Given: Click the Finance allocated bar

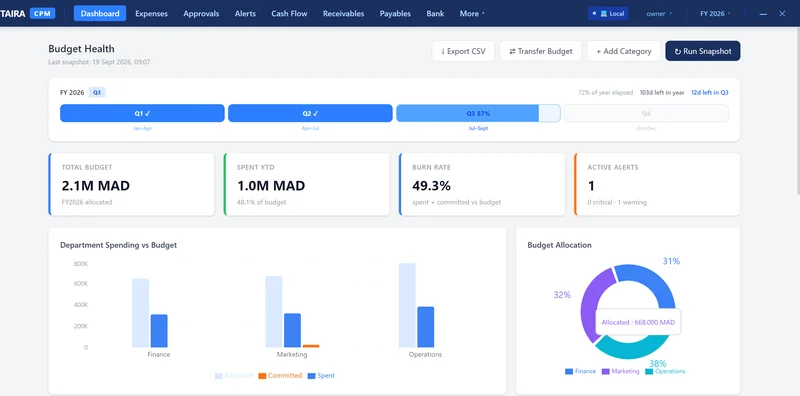Looking at the screenshot, I should coord(140,313).
